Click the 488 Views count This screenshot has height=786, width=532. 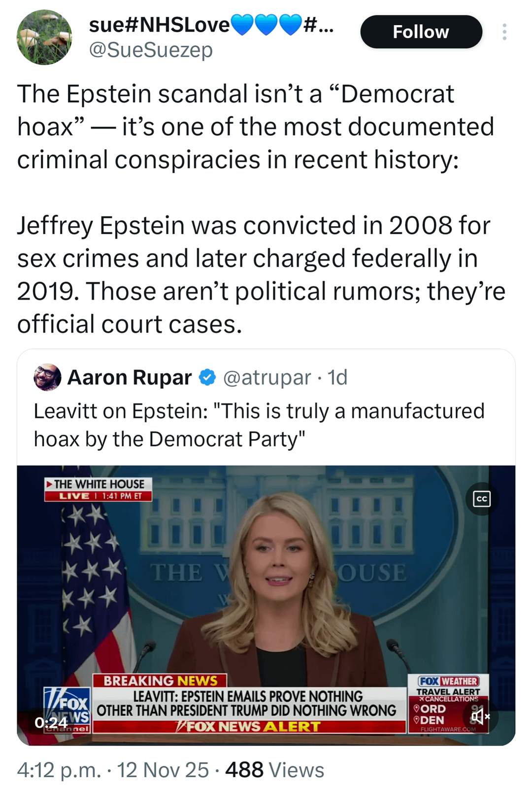274,770
